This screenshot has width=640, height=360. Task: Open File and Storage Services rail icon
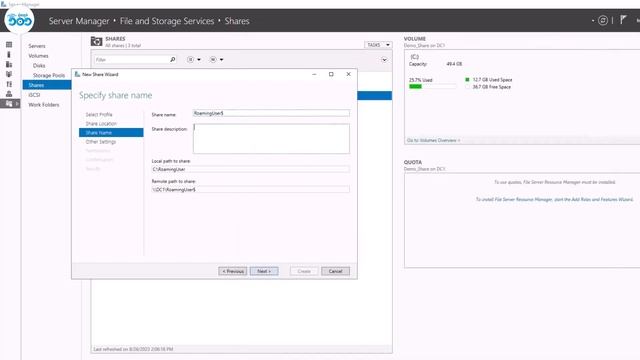click(9, 104)
